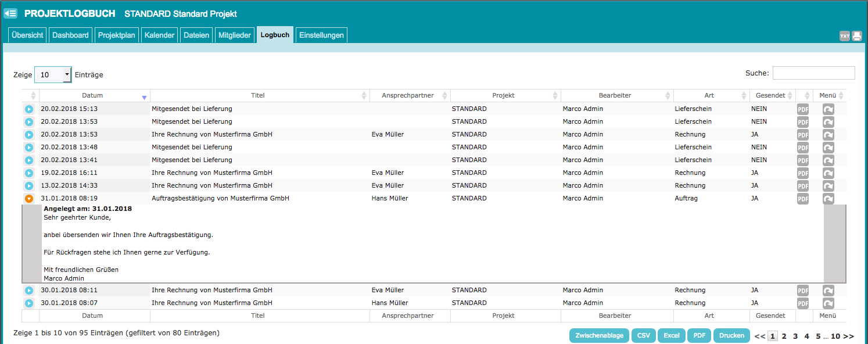This screenshot has width=868, height=344.
Task: Click into the Suche search field
Action: coord(813,73)
